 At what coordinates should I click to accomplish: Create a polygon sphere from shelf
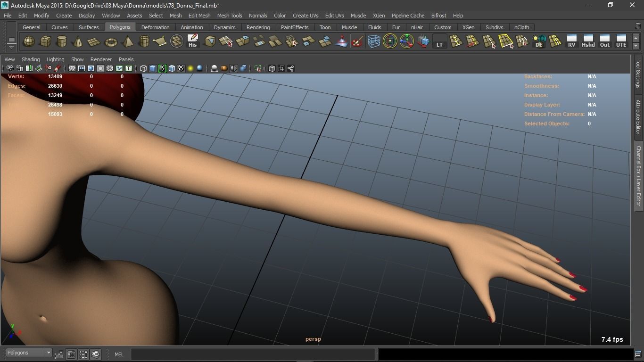point(29,41)
